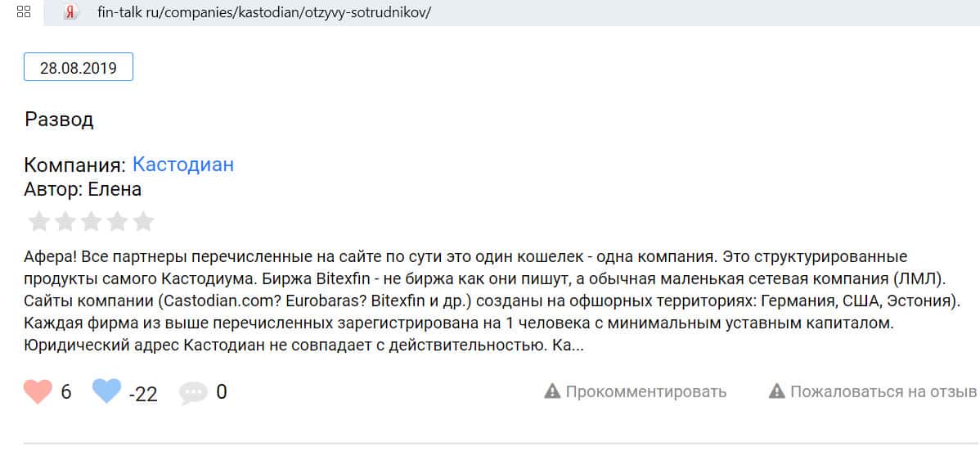Like the review with the red heart
The image size is (980, 452).
click(38, 392)
